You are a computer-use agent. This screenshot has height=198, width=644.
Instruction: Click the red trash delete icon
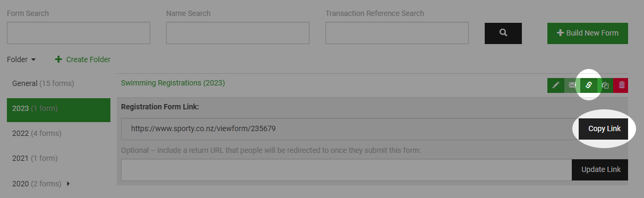pyautogui.click(x=621, y=85)
